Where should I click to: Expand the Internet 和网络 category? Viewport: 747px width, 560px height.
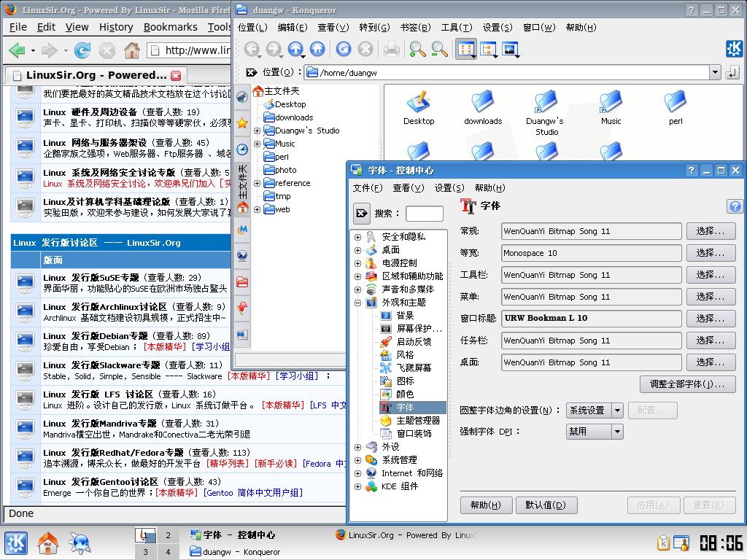tap(357, 473)
